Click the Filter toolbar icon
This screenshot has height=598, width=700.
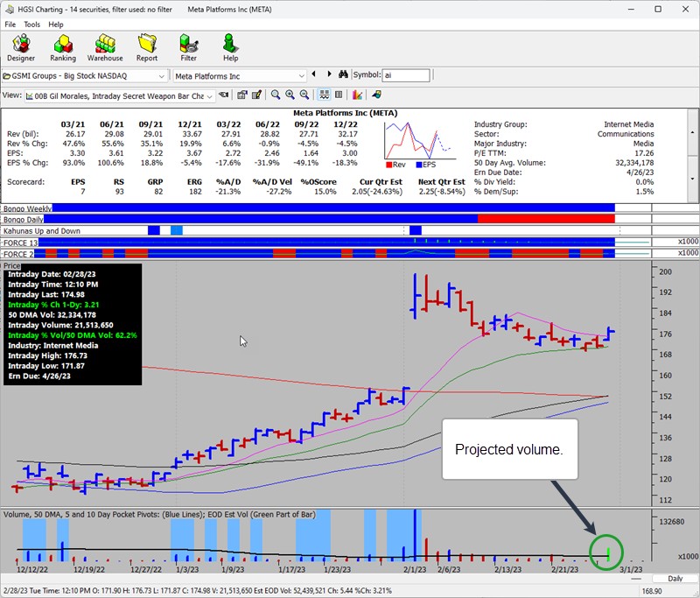pyautogui.click(x=188, y=47)
